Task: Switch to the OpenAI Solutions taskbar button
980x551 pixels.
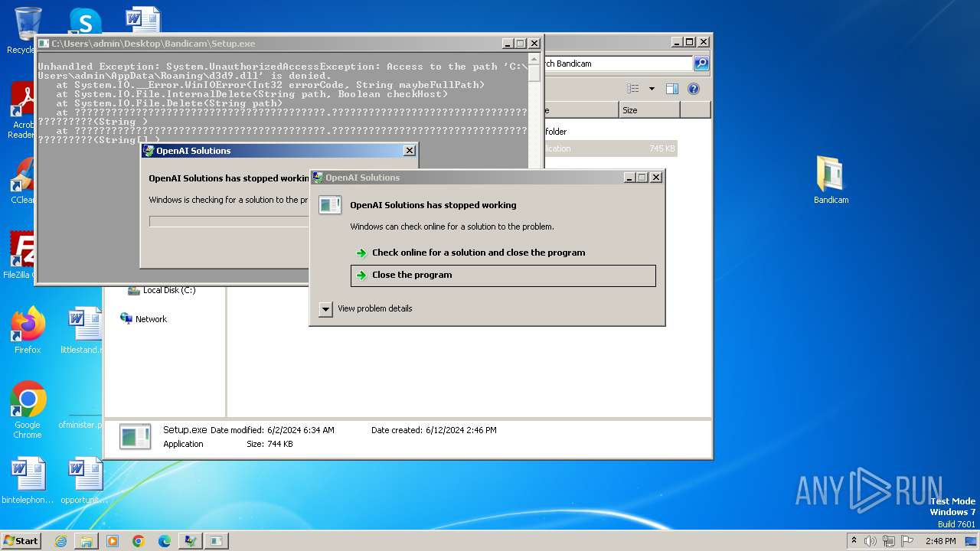Action: [190, 541]
